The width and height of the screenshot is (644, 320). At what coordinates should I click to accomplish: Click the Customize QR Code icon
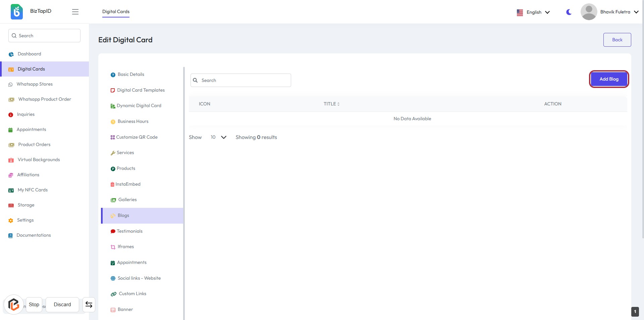113,137
